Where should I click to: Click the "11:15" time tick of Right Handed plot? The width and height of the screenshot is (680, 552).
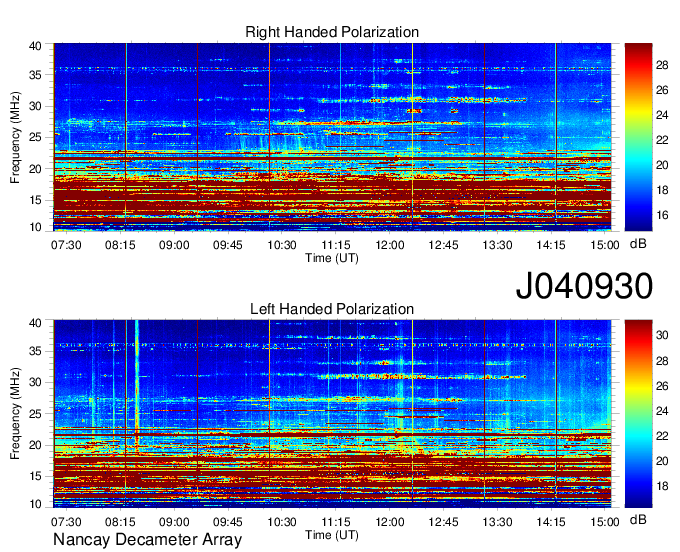coord(336,245)
